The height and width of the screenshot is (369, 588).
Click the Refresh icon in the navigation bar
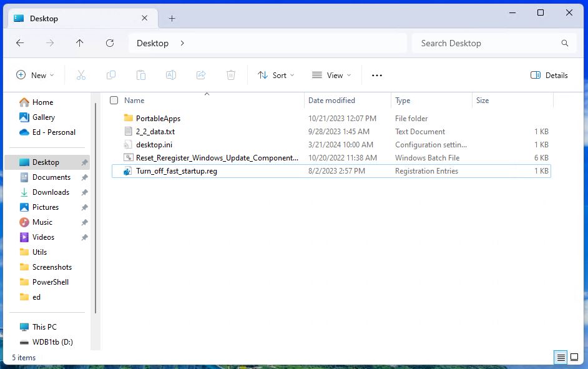point(110,43)
